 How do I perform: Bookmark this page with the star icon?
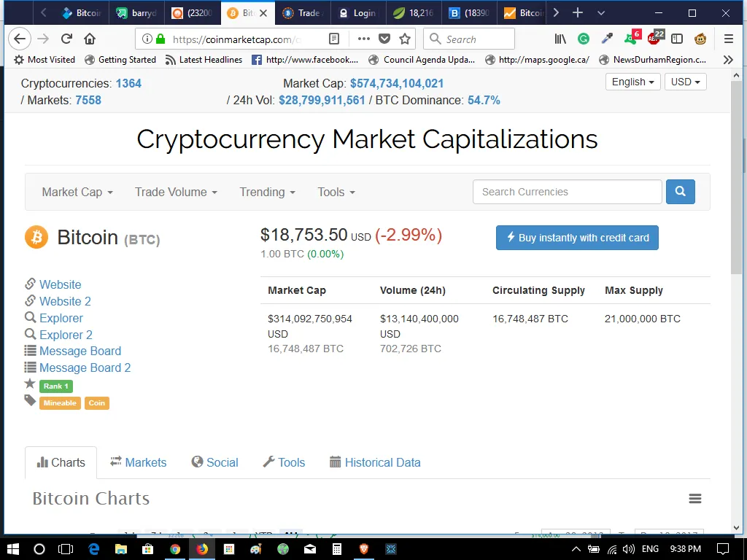[405, 39]
